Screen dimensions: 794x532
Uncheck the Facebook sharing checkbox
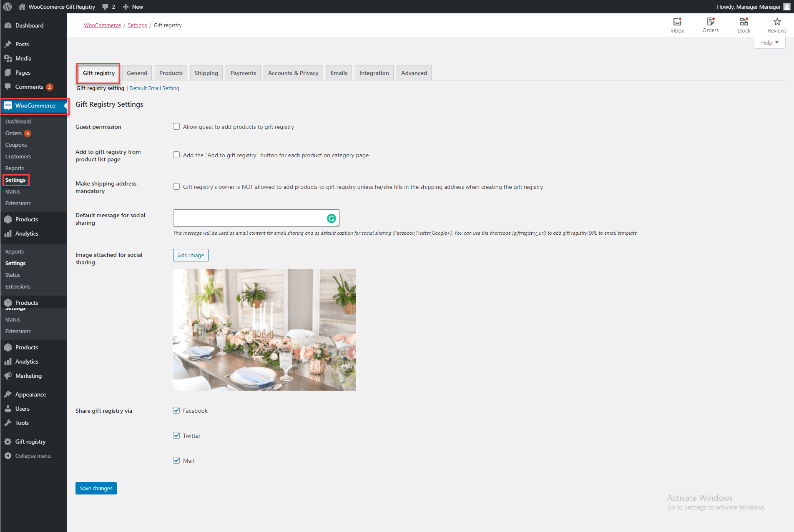click(x=176, y=410)
